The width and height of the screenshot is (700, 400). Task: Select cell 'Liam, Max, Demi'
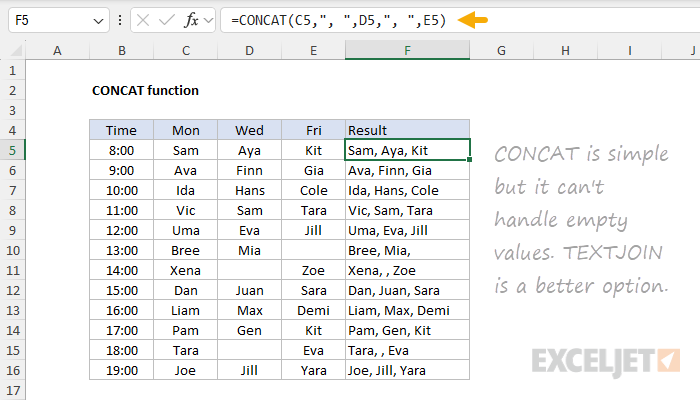(407, 310)
